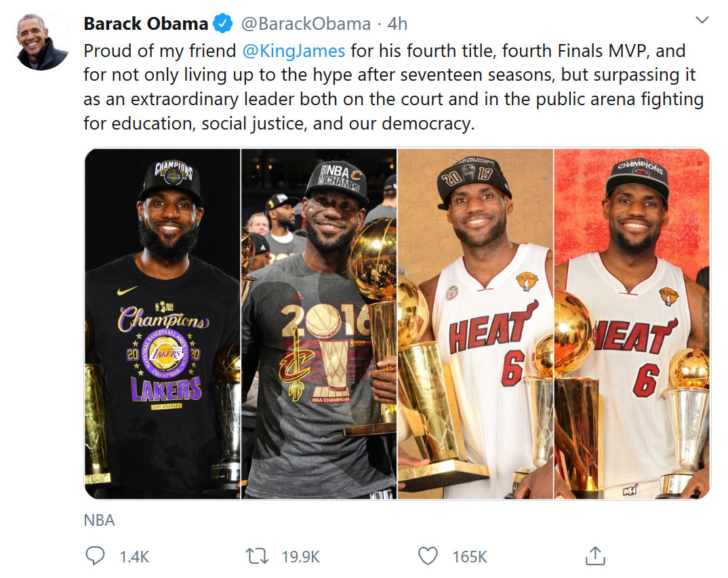Click the NBA label below the photos
728x578 pixels.
pos(100,520)
